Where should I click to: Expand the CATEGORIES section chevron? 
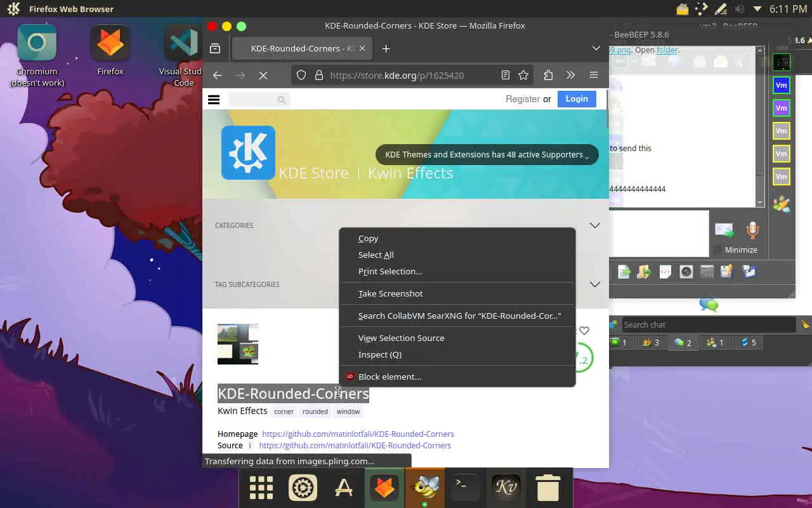(x=594, y=225)
